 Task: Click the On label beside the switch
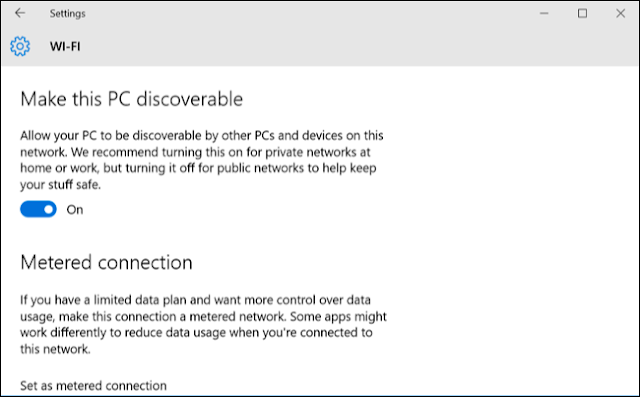[75, 210]
